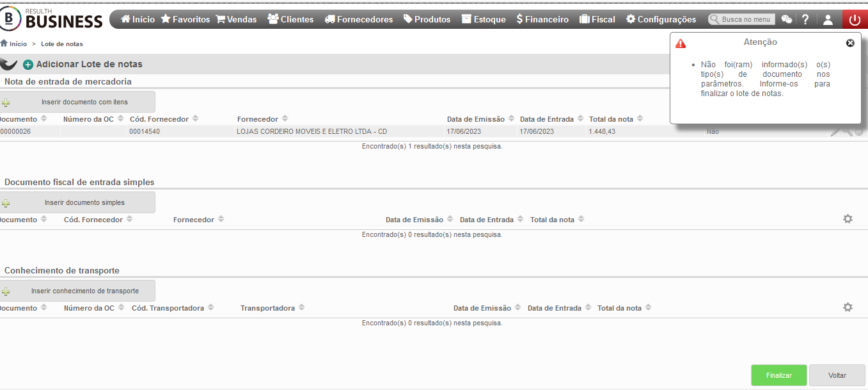
Task: Open the user profile icon
Action: (828, 20)
